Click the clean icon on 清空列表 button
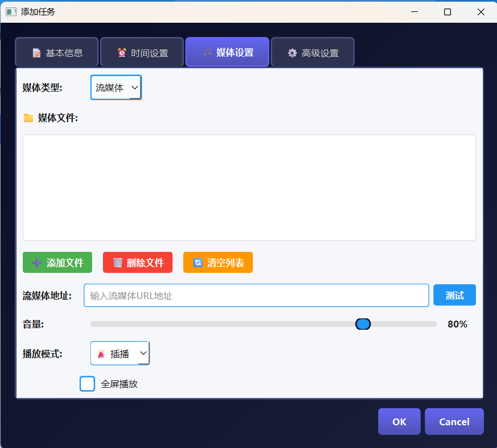 (x=197, y=262)
